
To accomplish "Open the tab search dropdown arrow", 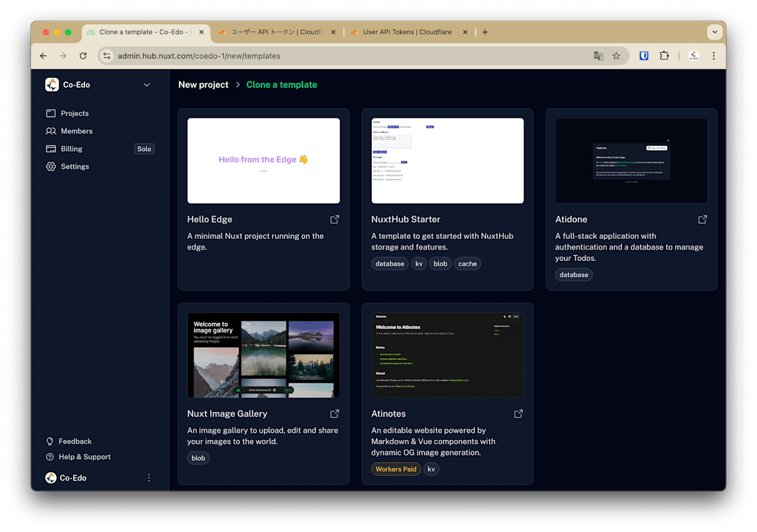I will pyautogui.click(x=714, y=32).
